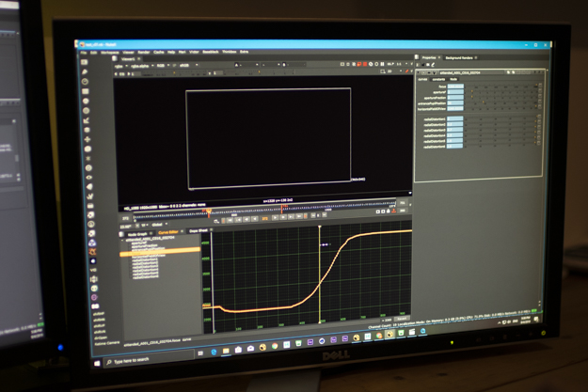Viewport: 588px width, 392px height.
Task: Open the File menu in Nuke
Action: [84, 53]
